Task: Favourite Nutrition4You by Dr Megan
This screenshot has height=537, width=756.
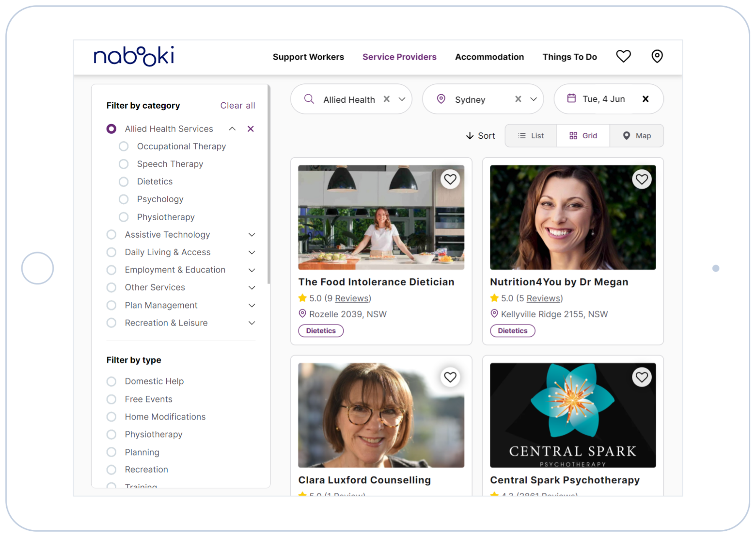Action: pos(642,179)
